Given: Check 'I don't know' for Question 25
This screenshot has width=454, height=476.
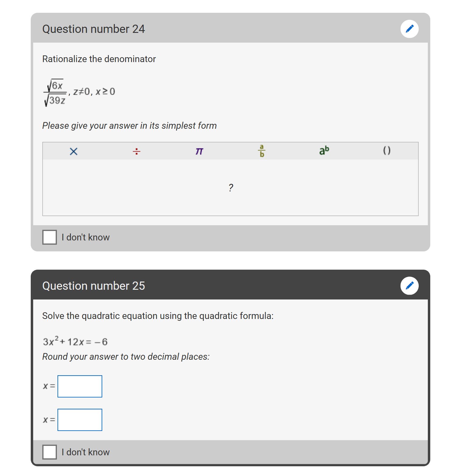Looking at the screenshot, I should pyautogui.click(x=50, y=452).
